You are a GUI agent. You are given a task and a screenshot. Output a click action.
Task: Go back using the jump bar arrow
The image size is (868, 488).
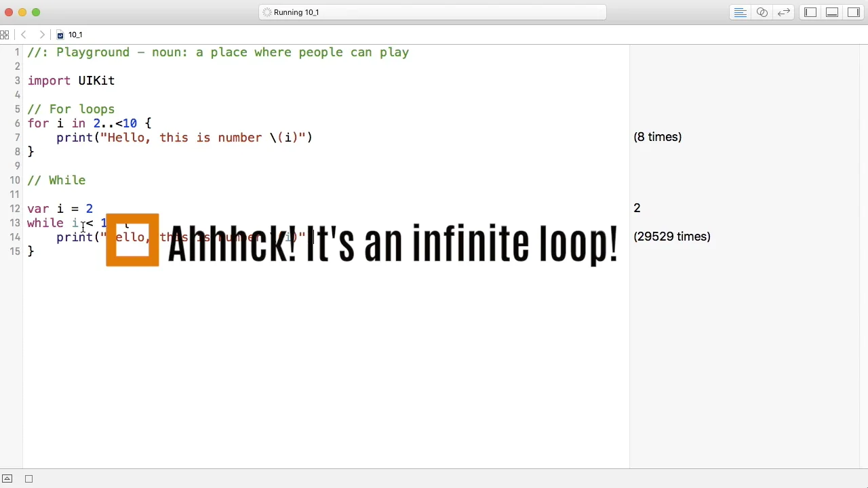[24, 35]
